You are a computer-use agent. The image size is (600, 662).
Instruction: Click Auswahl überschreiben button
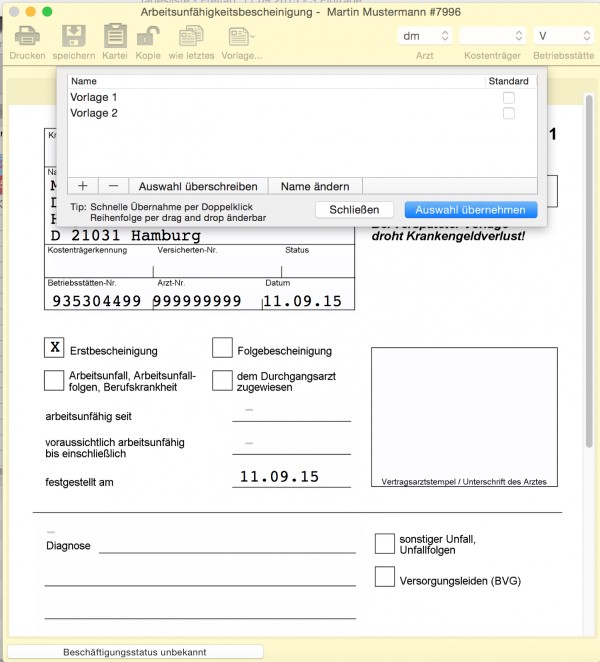click(x=198, y=186)
